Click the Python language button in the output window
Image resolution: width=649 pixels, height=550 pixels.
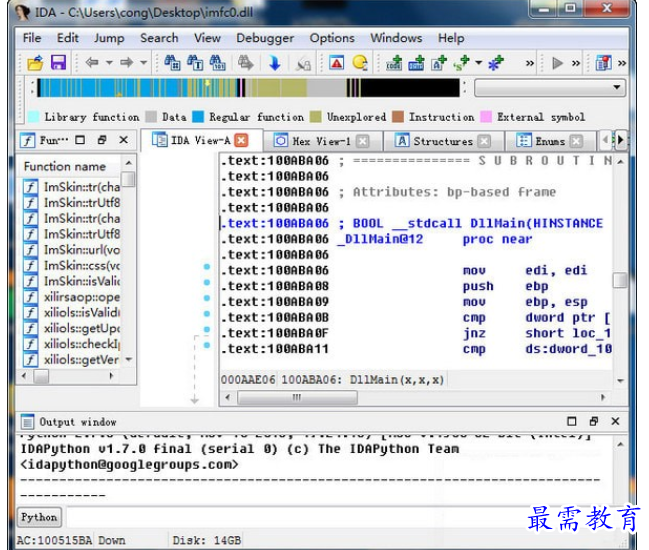[39, 517]
